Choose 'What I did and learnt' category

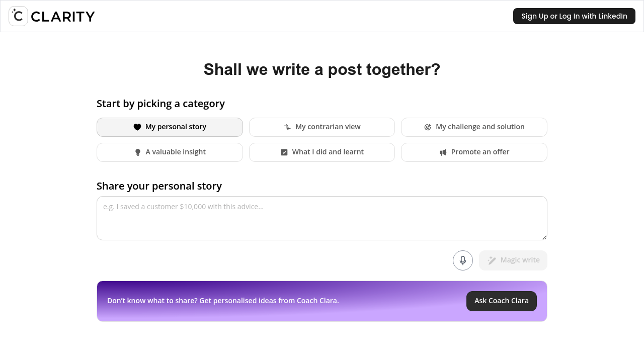[321, 152]
